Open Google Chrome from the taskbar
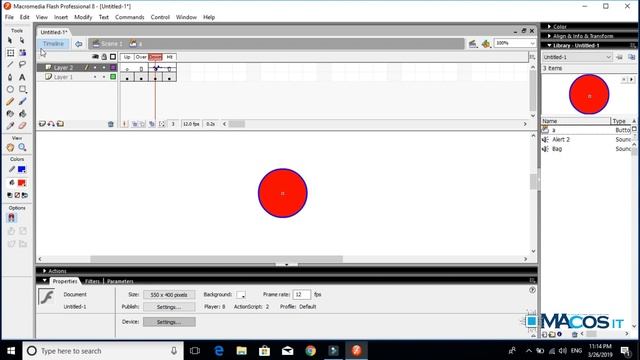 tap(311, 351)
